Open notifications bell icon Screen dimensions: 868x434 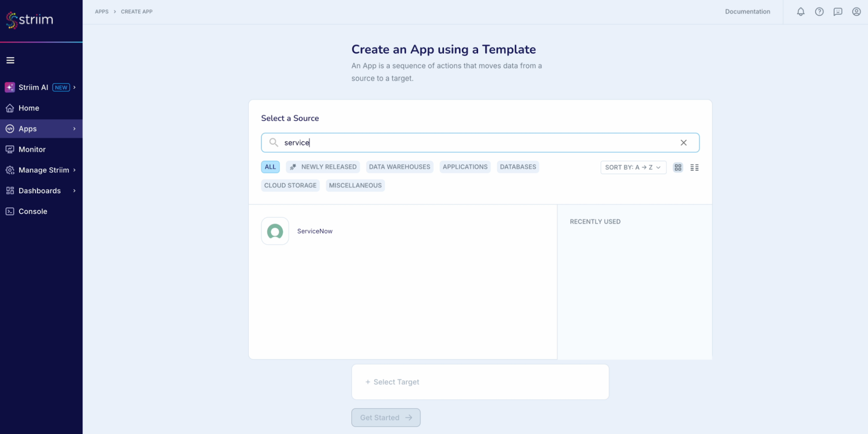point(801,12)
